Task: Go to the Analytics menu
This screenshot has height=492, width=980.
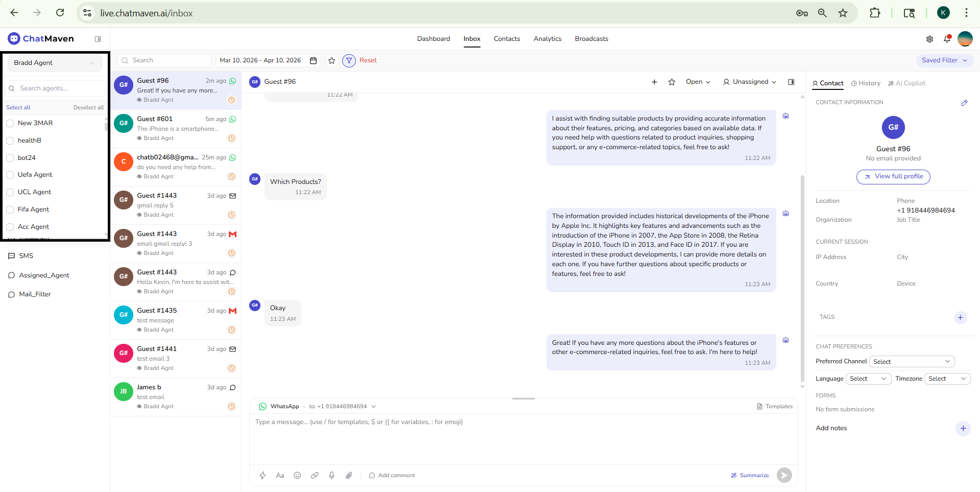Action: pos(547,39)
